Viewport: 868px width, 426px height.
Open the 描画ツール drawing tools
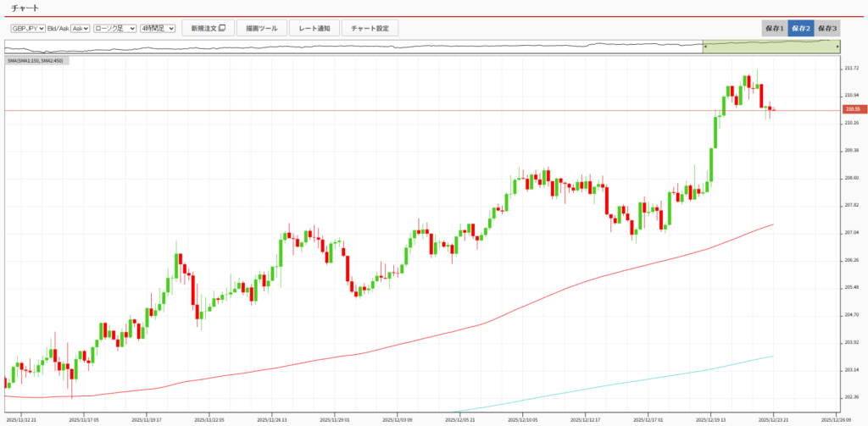[x=262, y=28]
